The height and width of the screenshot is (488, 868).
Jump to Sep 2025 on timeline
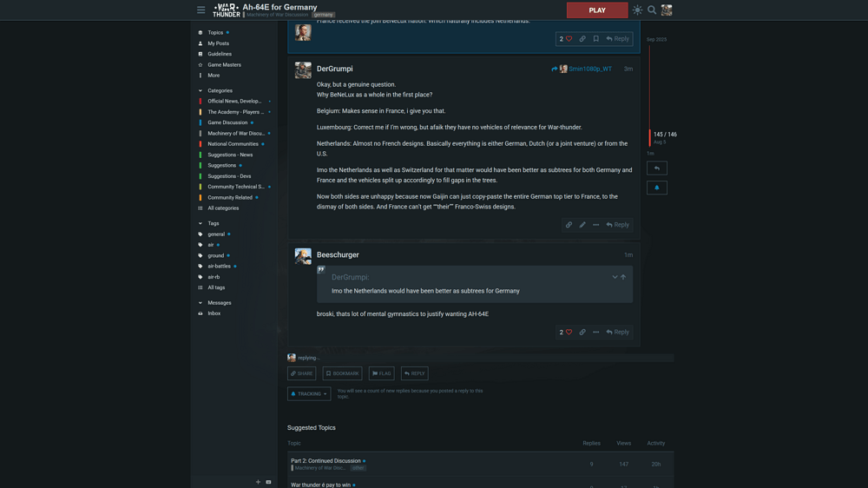(656, 39)
